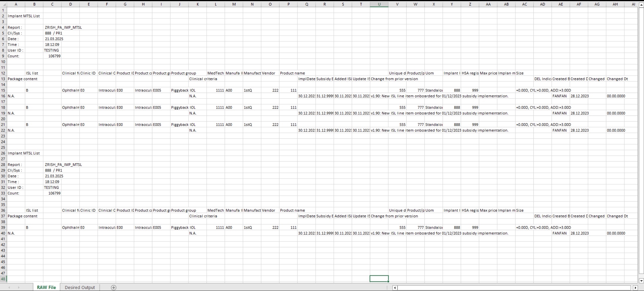Select 'ZRISH_PA_IMP_MTSL' cell in row 4
The image size is (644, 291).
point(63,28)
